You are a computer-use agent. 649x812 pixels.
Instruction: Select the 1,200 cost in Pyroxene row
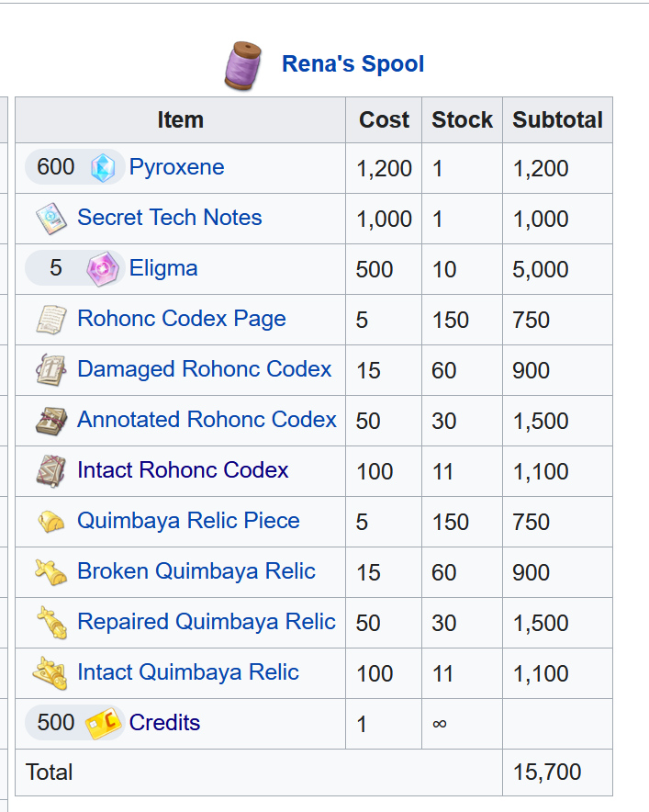click(x=384, y=168)
